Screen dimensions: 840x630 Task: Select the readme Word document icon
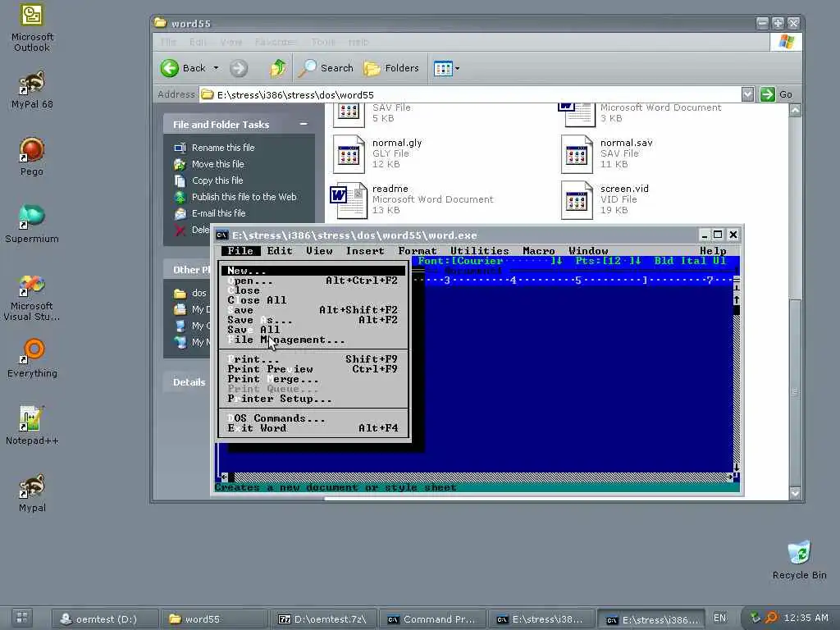tap(348, 200)
